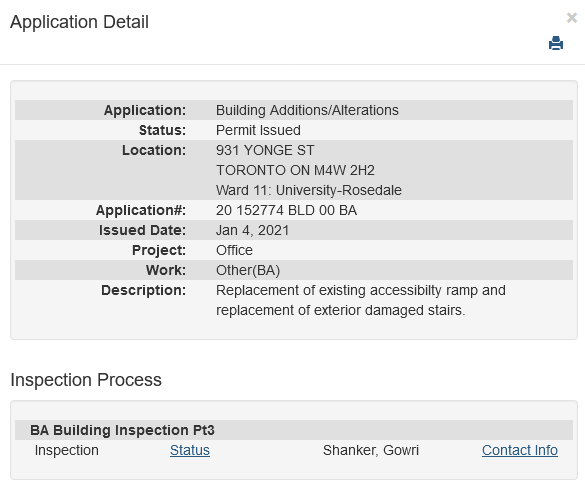Close the Application Detail dialog
The width and height of the screenshot is (585, 504).
pyautogui.click(x=572, y=18)
